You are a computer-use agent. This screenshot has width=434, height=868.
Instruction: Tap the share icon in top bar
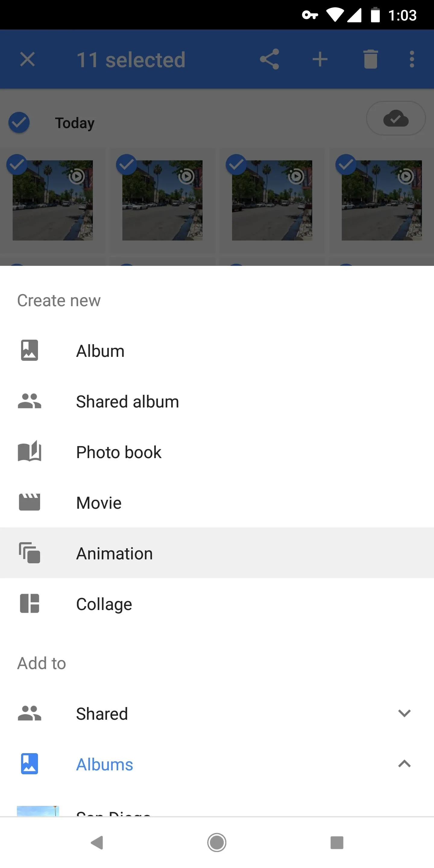tap(269, 59)
